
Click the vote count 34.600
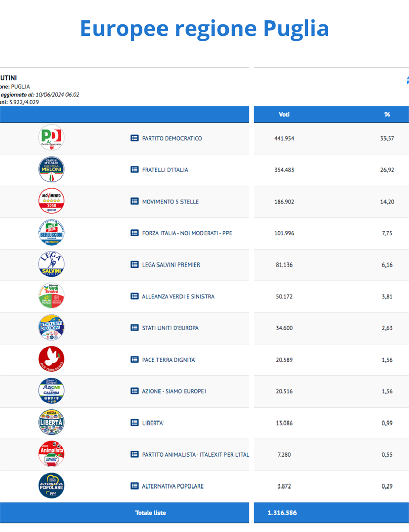click(284, 328)
